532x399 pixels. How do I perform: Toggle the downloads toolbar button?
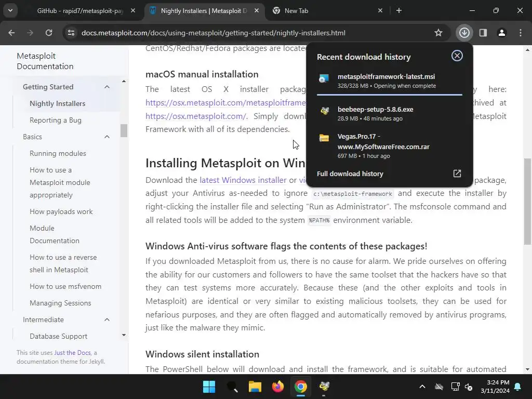point(464,33)
